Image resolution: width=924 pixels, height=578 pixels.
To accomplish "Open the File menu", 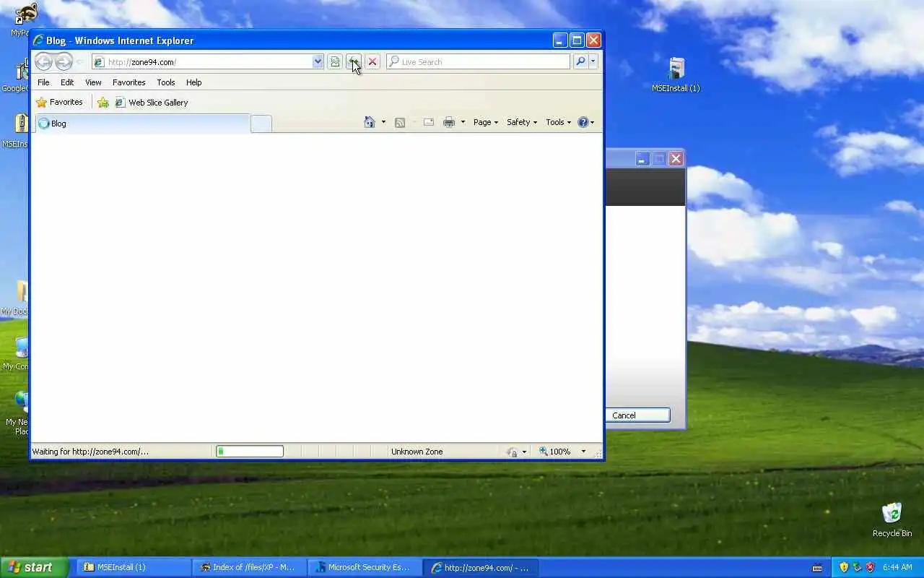I will [43, 82].
